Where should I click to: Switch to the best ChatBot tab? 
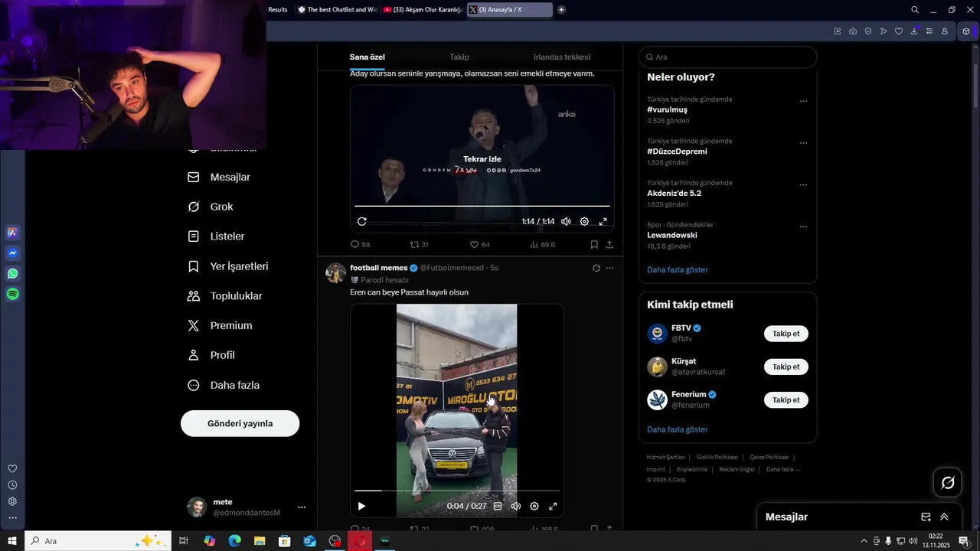coord(338,10)
